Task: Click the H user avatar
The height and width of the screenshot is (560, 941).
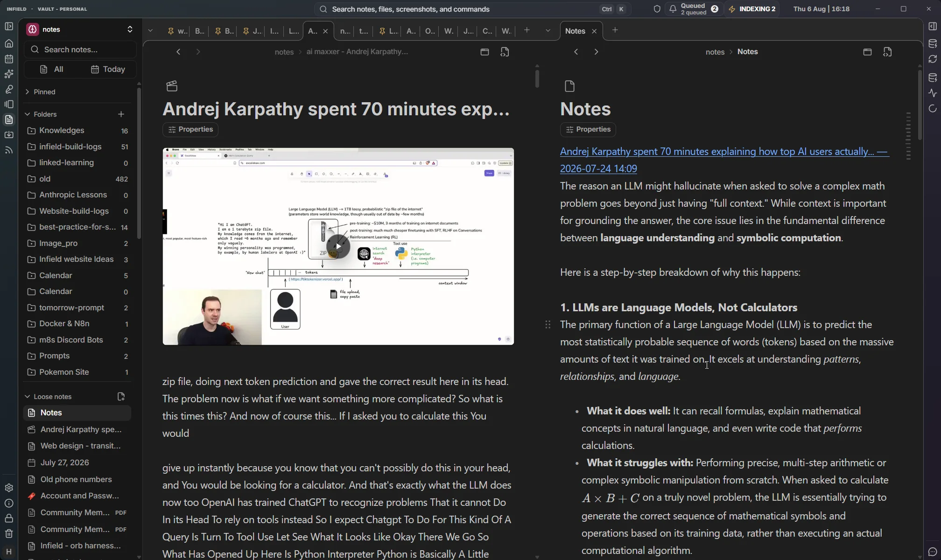Action: 9,552
